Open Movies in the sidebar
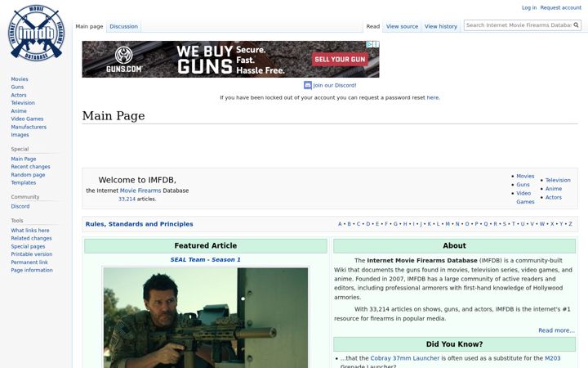 (x=20, y=79)
